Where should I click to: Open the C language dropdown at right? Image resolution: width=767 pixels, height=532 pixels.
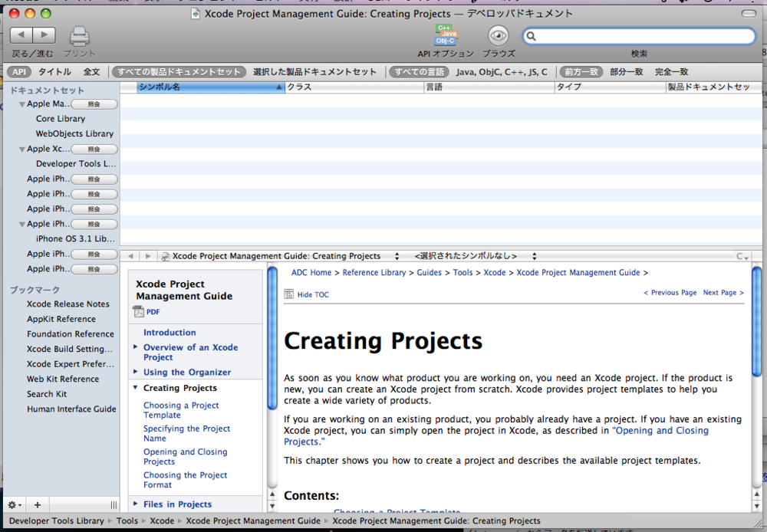pos(742,256)
